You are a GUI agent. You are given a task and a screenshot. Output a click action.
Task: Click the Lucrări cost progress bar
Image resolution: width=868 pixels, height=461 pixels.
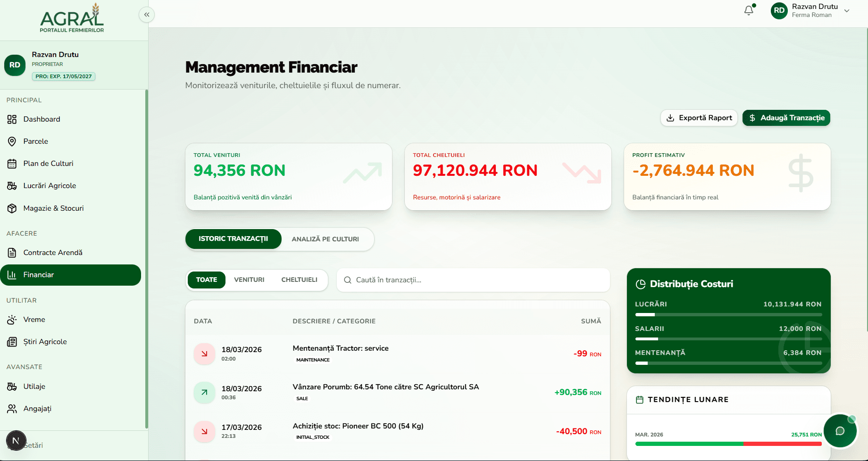click(x=728, y=314)
